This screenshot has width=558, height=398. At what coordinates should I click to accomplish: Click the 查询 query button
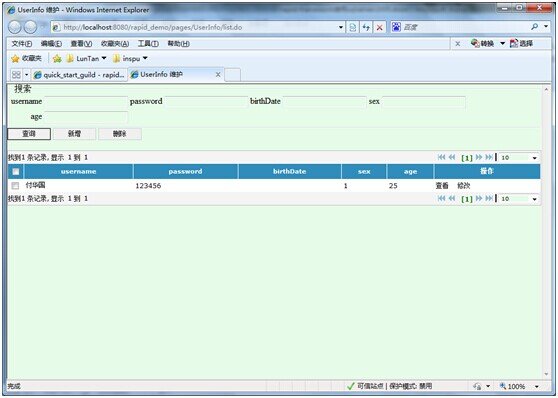click(29, 134)
